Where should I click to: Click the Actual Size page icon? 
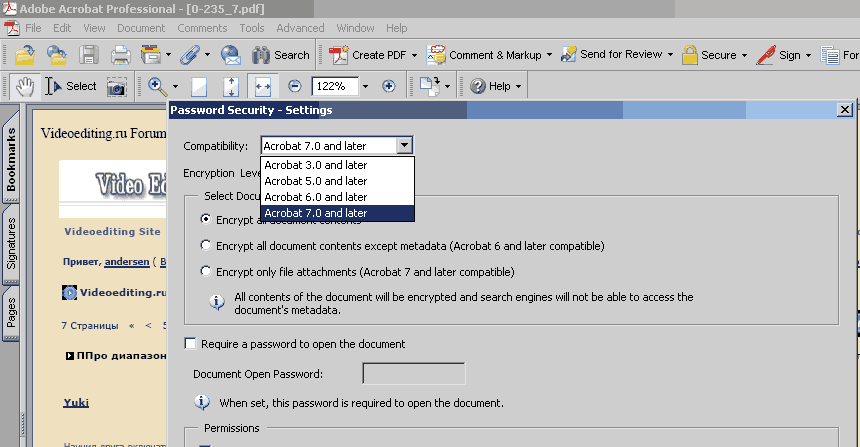point(199,86)
